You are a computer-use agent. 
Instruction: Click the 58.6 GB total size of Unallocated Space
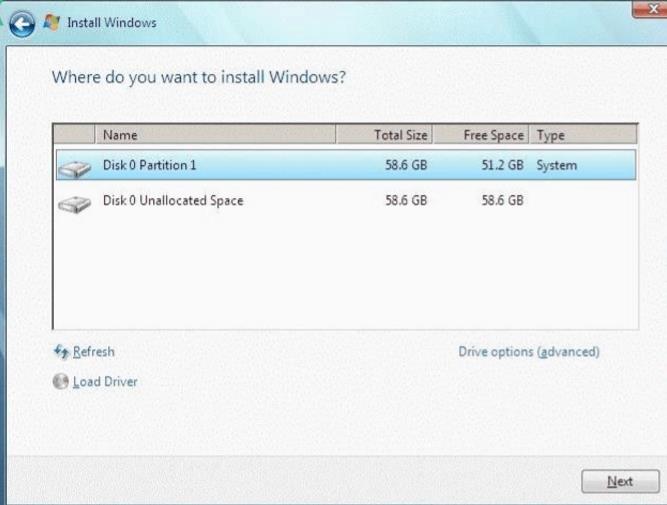pos(406,200)
